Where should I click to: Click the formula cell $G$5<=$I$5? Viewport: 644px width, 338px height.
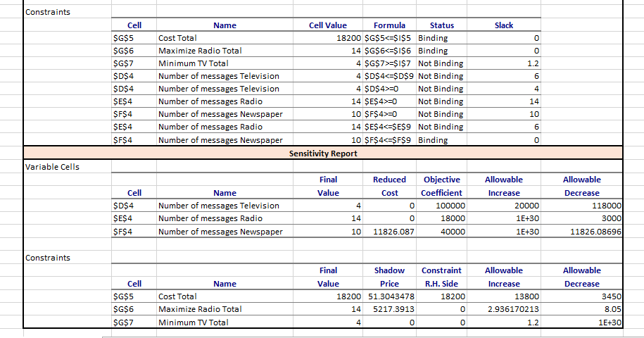(x=389, y=38)
